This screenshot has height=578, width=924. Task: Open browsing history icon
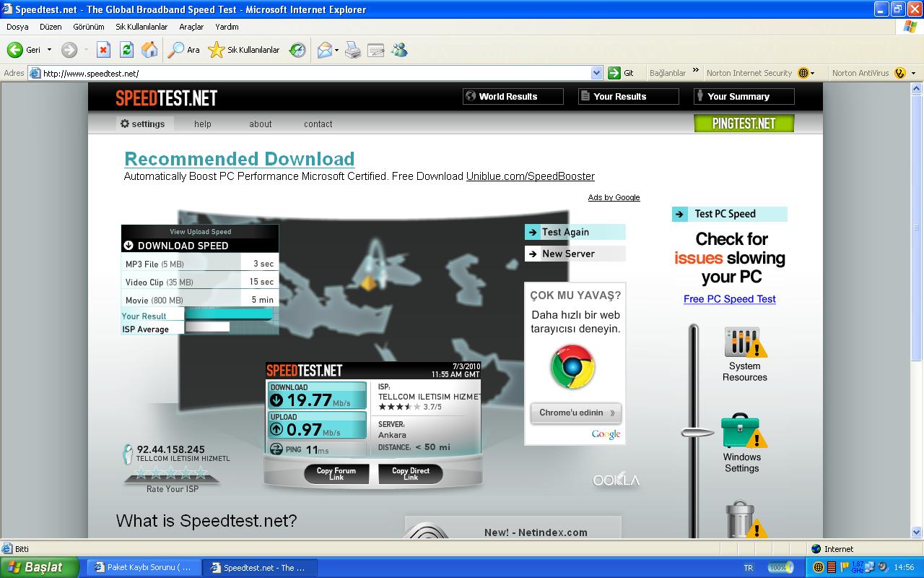click(x=297, y=50)
